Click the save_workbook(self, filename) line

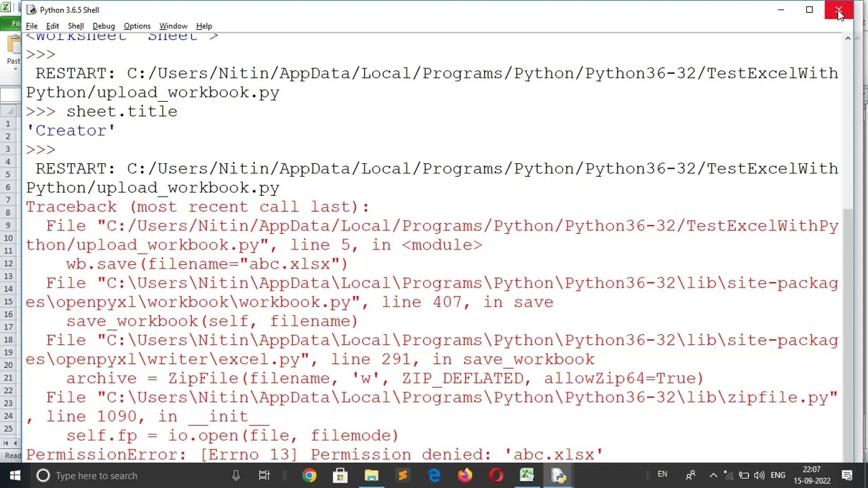click(x=212, y=321)
